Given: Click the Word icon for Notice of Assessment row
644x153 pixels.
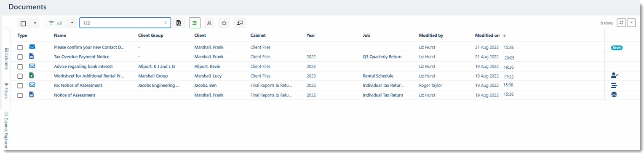Looking at the screenshot, I should tap(31, 94).
